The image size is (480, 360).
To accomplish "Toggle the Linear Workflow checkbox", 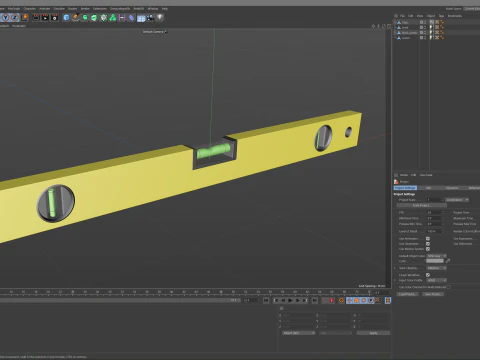I will click(x=428, y=275).
